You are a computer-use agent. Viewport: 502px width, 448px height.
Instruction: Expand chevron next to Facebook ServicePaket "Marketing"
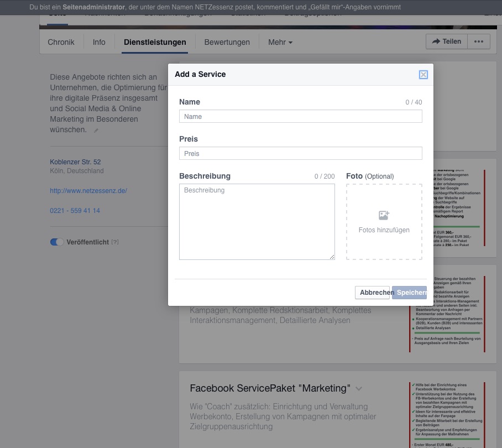pyautogui.click(x=359, y=388)
